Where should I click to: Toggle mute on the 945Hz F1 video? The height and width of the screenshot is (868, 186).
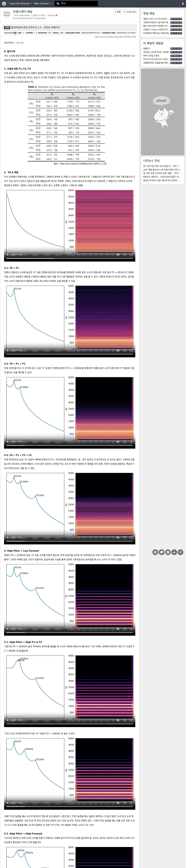point(117,720)
